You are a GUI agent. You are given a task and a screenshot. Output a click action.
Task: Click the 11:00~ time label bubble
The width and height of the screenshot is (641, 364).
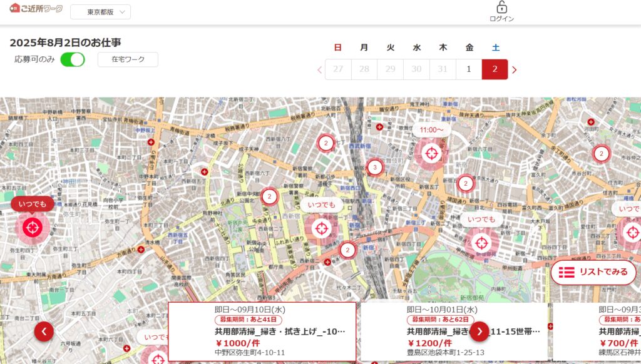tap(431, 130)
